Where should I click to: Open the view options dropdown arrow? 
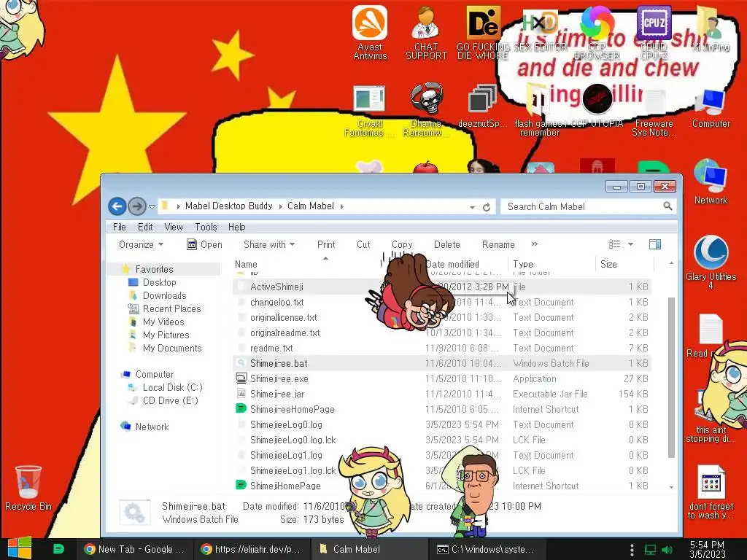click(630, 244)
